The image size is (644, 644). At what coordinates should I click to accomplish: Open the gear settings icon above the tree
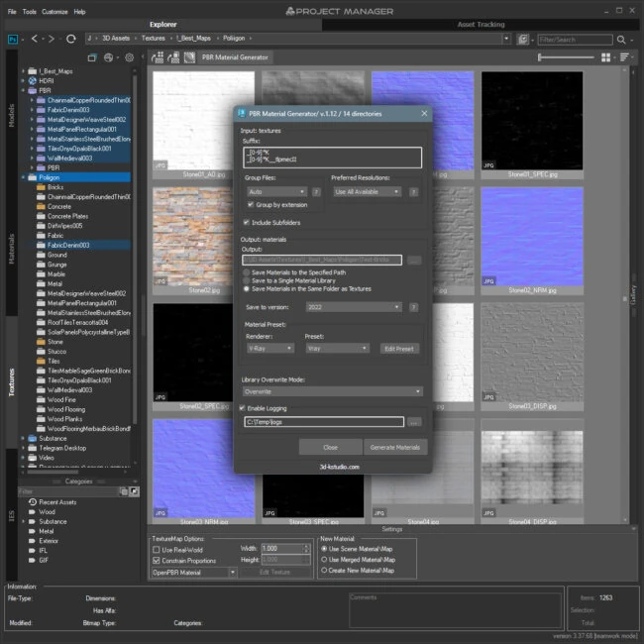point(130,57)
